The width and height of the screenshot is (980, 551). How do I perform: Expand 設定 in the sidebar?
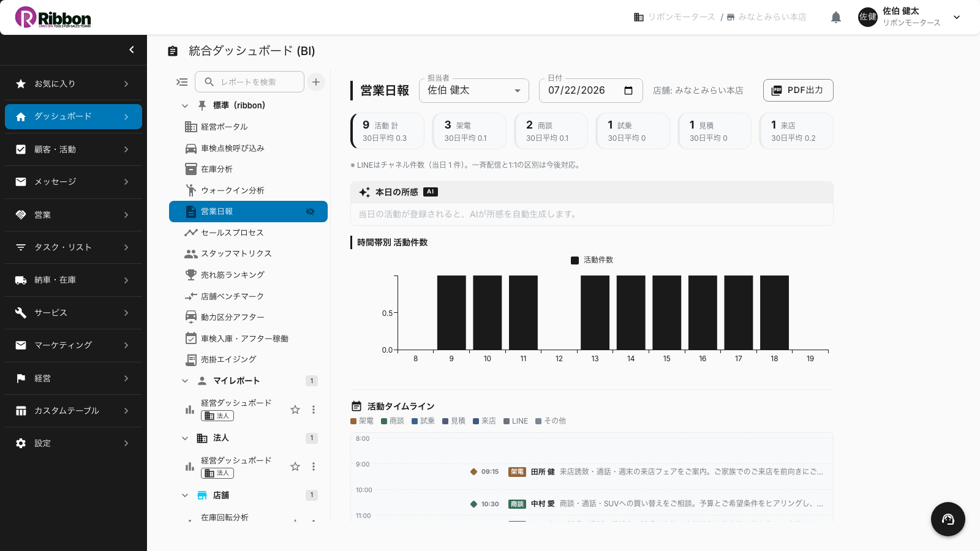(73, 443)
